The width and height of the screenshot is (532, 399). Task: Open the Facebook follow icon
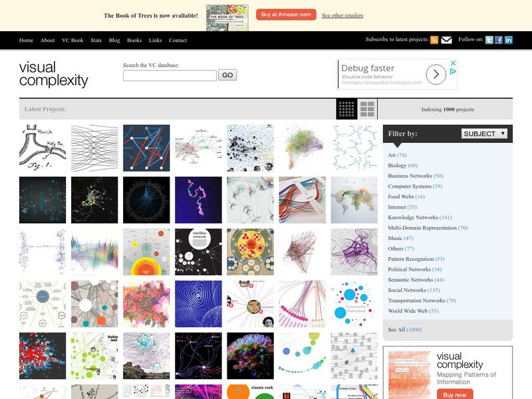pyautogui.click(x=499, y=40)
